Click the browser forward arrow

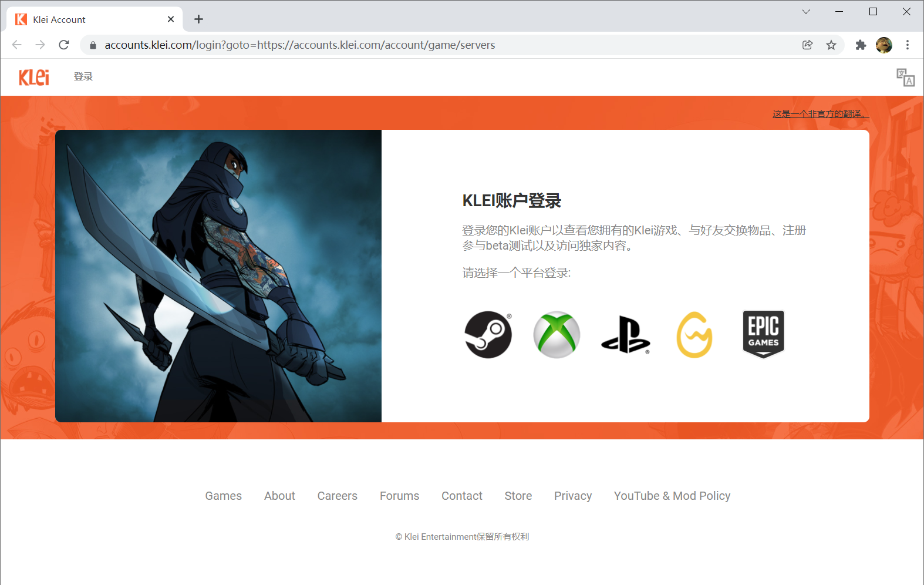(40, 45)
